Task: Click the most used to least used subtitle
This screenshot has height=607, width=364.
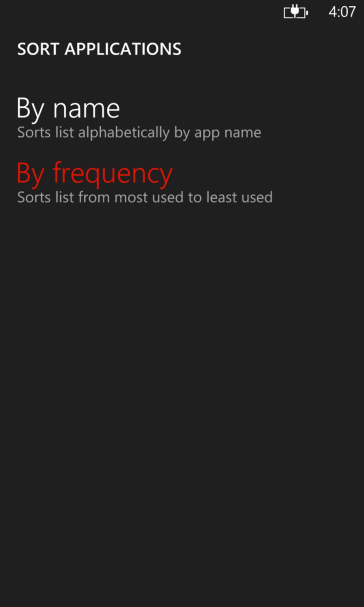Action: 145,197
